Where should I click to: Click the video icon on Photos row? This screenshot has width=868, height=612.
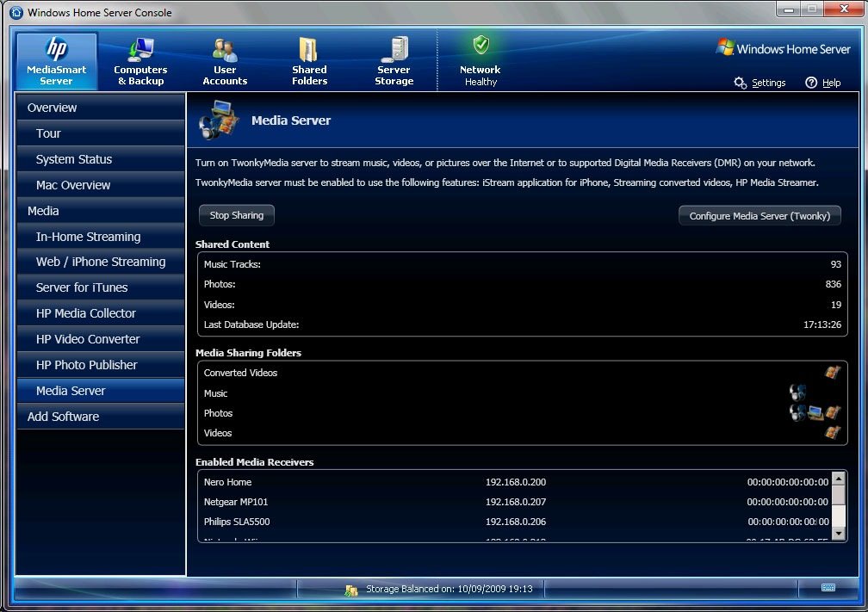pos(833,412)
